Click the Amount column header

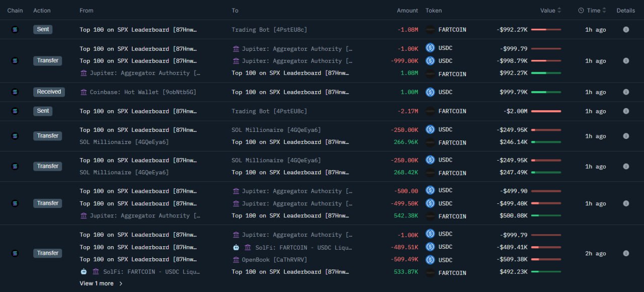point(408,11)
